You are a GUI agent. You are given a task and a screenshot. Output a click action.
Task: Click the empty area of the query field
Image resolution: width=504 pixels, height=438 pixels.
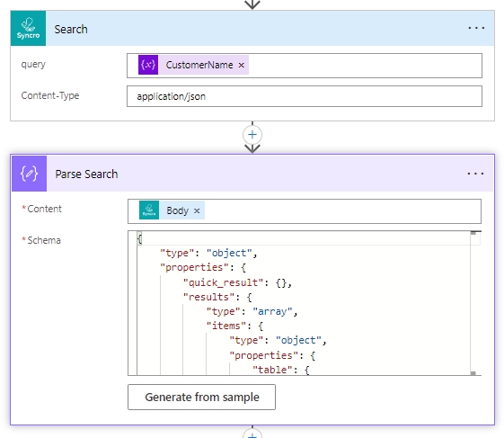(x=365, y=66)
